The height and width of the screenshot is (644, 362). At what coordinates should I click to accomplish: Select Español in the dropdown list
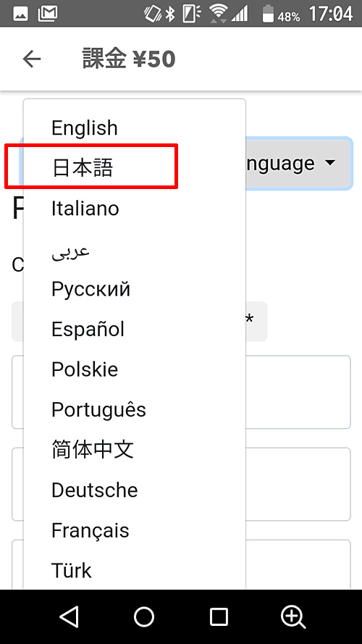click(x=134, y=329)
